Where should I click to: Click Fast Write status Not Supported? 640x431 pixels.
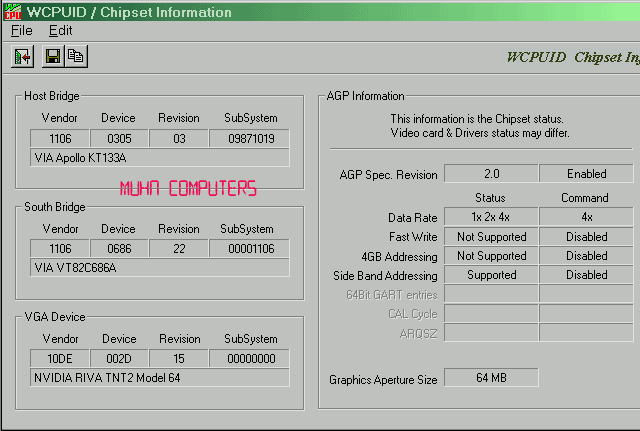click(x=491, y=236)
